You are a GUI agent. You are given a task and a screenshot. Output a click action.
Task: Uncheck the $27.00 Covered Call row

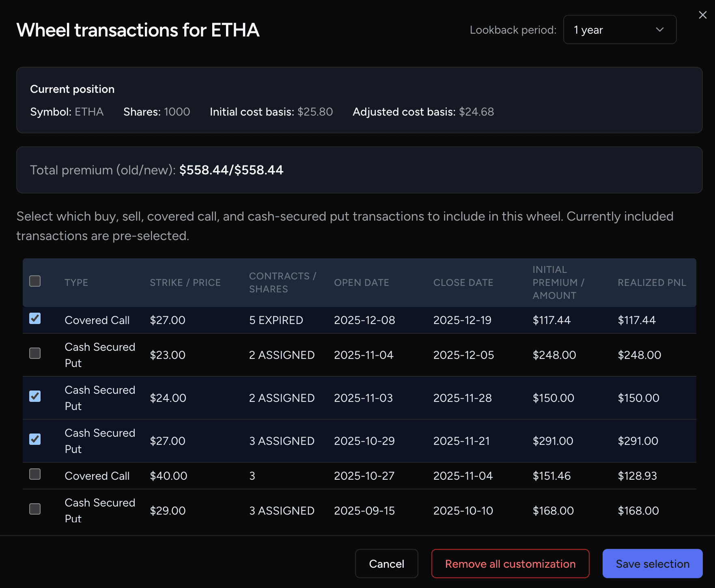click(x=35, y=319)
